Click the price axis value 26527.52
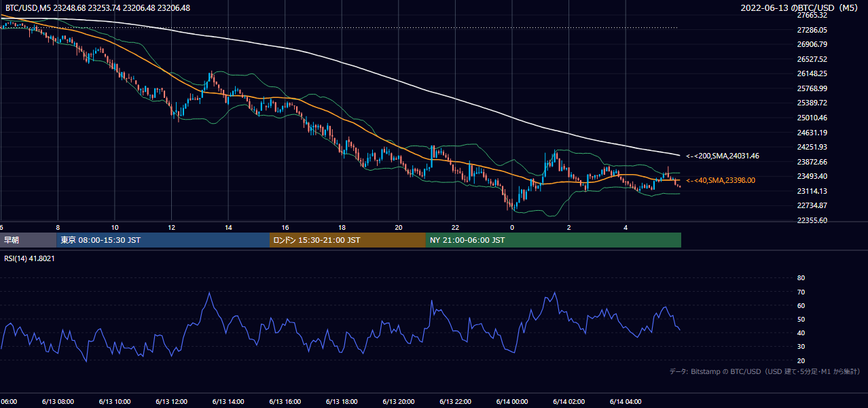Screen dimensions: 868x408 pyautogui.click(x=812, y=59)
